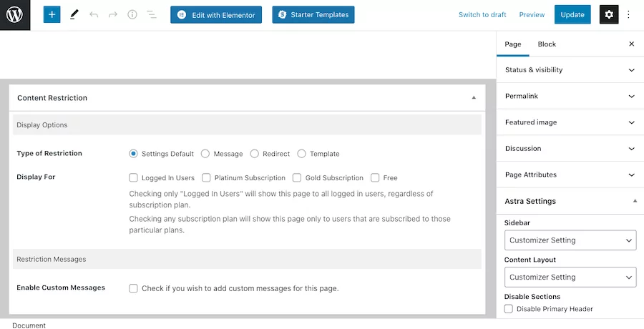Switch to the Block tab

point(547,44)
